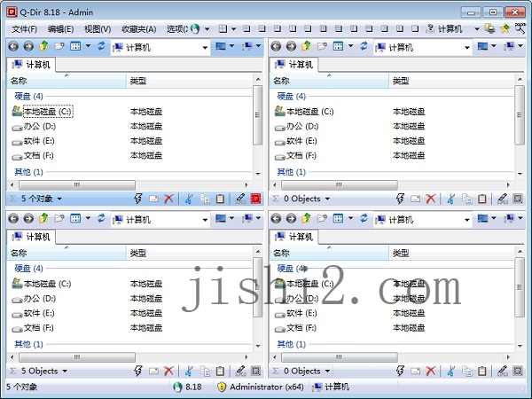Click the lightning run icon in lower-right pane

pyautogui.click(x=401, y=372)
